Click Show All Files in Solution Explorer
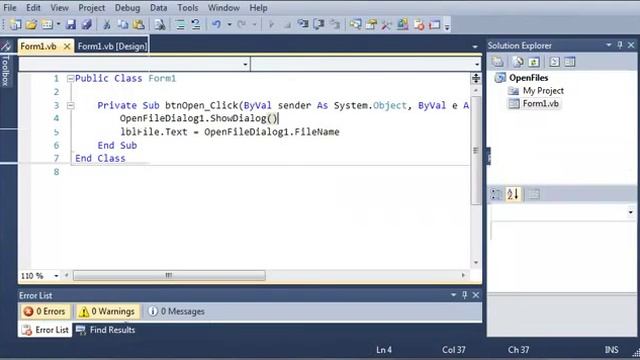The height and width of the screenshot is (360, 640). pos(518,62)
